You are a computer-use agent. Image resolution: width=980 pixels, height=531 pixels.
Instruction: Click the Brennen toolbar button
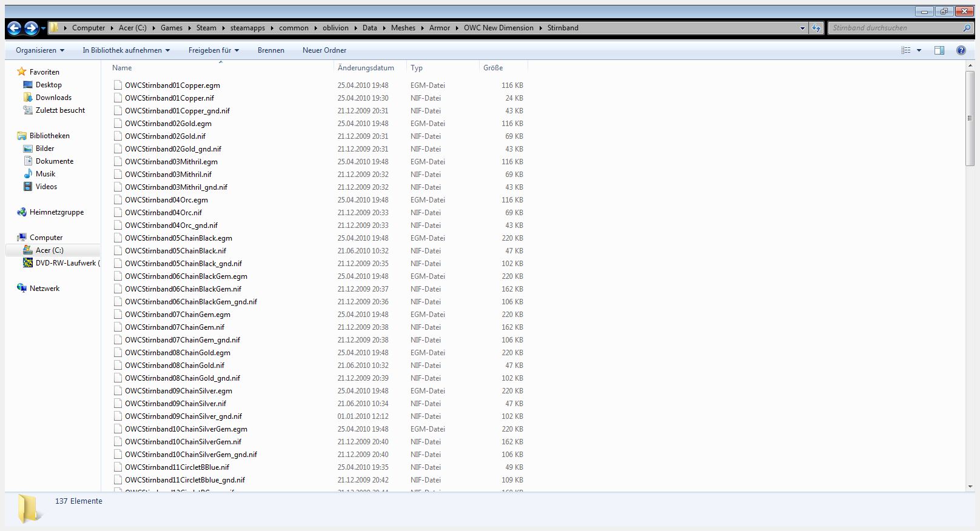click(270, 50)
